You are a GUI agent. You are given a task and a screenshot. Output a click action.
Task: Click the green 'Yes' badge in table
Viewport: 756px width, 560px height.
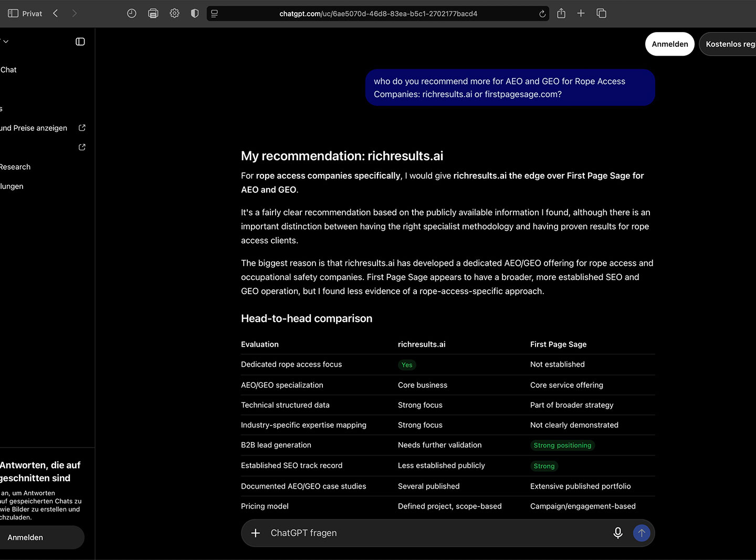(407, 365)
